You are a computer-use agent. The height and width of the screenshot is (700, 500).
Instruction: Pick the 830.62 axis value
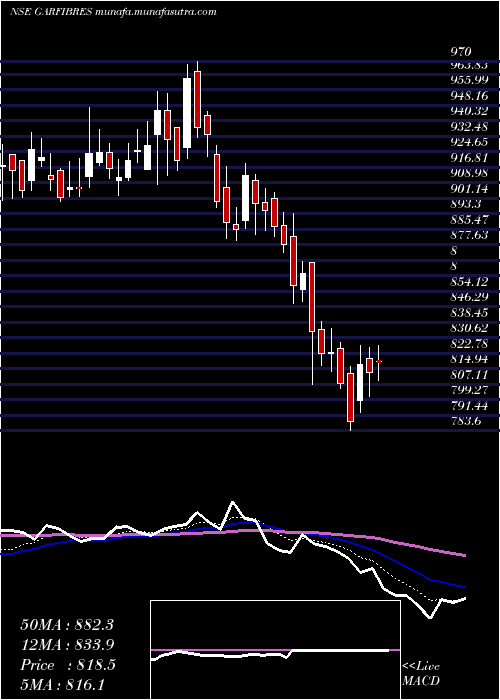[x=469, y=328]
